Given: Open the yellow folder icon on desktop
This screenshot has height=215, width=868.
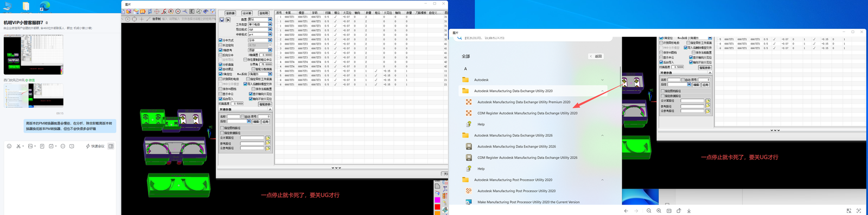Looking at the screenshot, I should click(25, 6).
